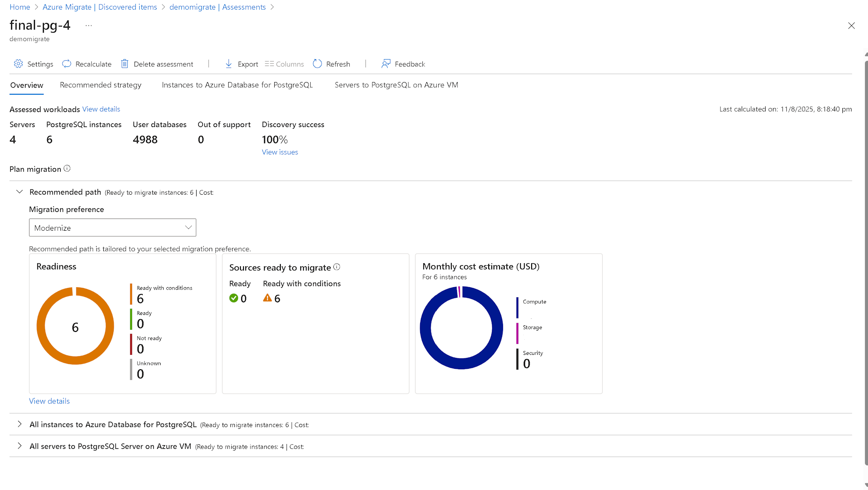Screen dimensions: 868x490
Task: Open the Servers to PostgreSQL on Azure VM tab
Action: point(396,85)
